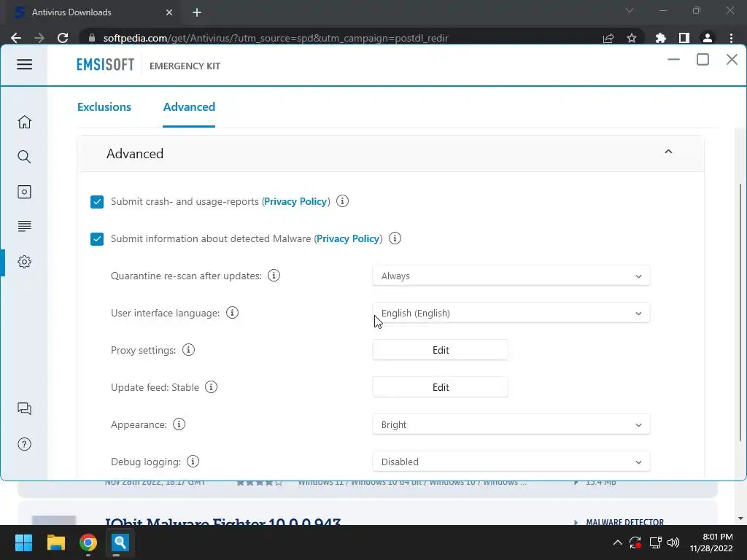Open a new Chrome tab
747x560 pixels.
click(x=197, y=12)
